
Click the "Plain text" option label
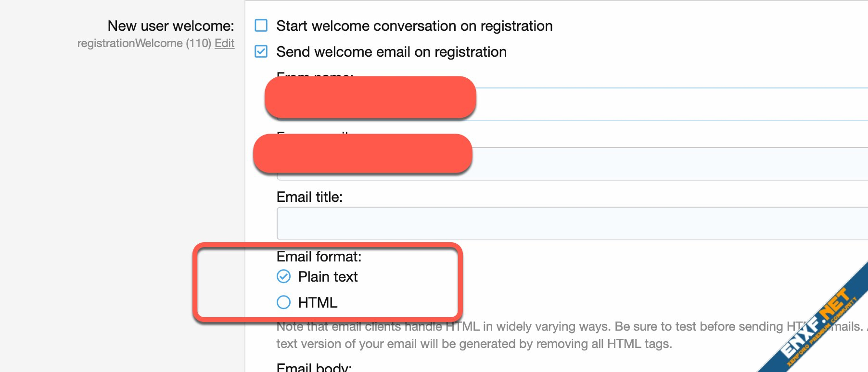point(328,277)
